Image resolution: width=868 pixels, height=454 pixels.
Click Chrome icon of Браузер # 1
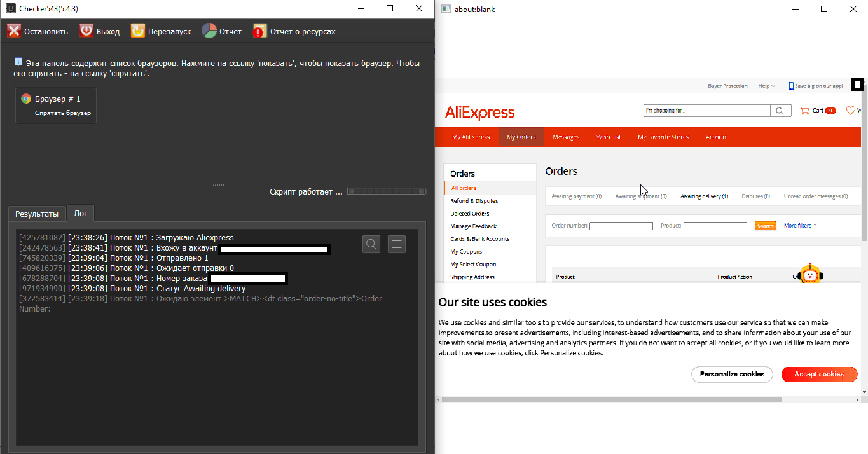coord(26,99)
